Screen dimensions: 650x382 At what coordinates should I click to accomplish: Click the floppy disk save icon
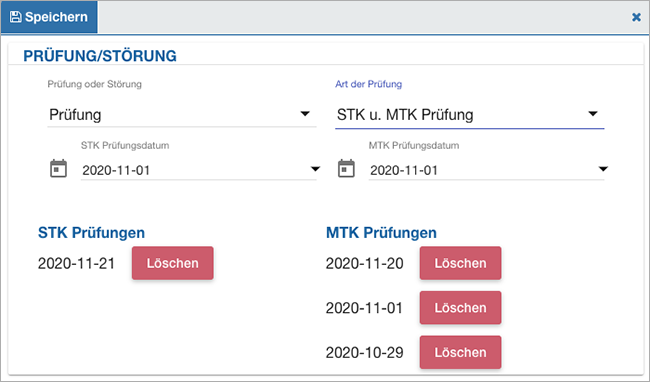(16, 17)
